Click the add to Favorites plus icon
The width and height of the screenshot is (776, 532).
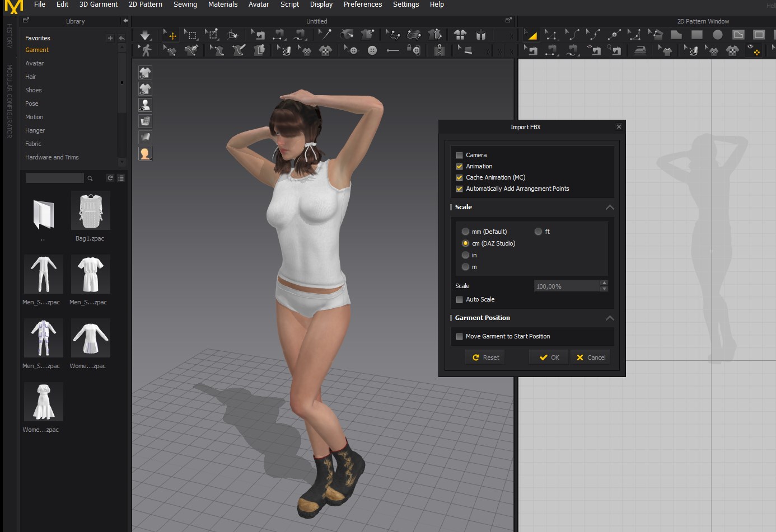[110, 38]
